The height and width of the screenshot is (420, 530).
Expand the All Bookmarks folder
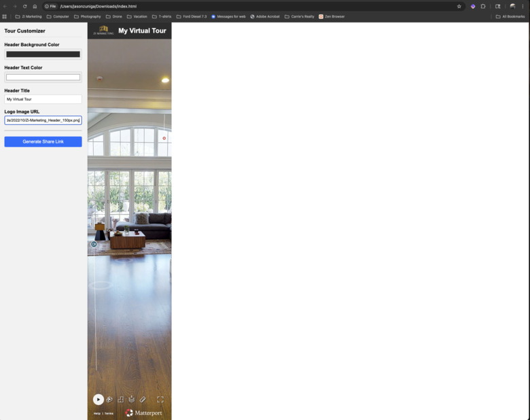(x=510, y=16)
